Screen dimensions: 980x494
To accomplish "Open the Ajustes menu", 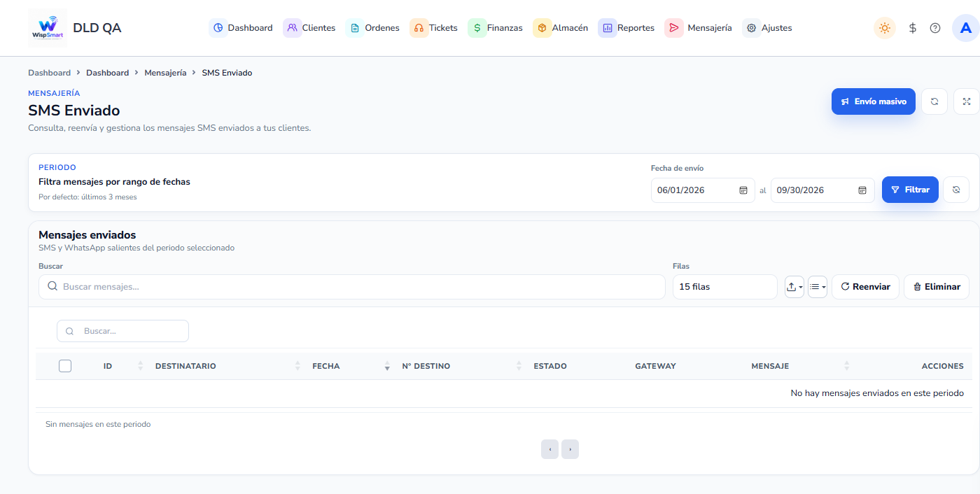I will click(768, 28).
